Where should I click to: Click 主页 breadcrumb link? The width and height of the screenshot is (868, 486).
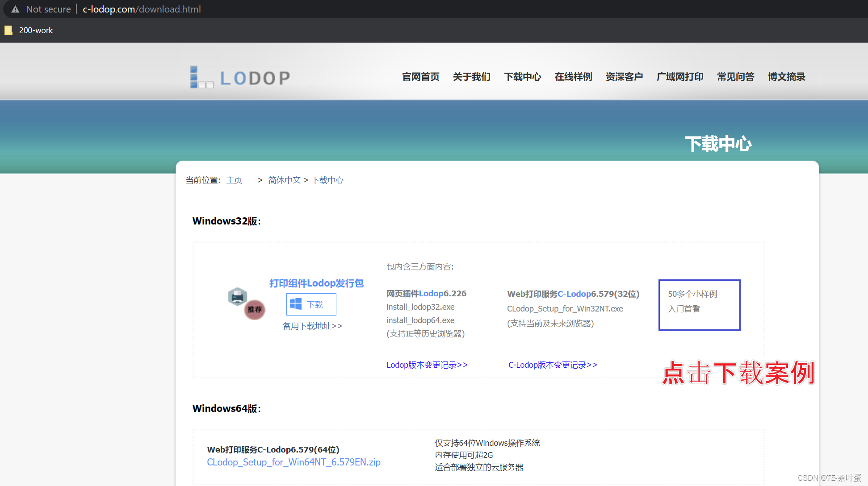click(234, 180)
